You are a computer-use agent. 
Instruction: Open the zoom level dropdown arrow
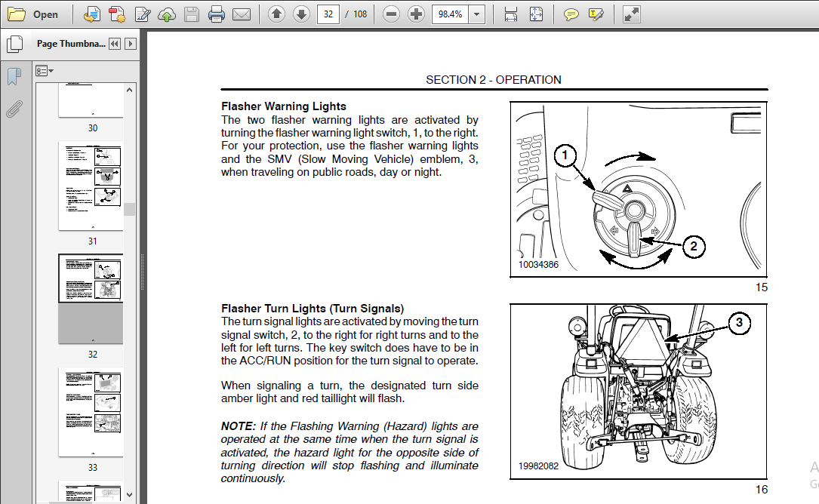tap(477, 14)
